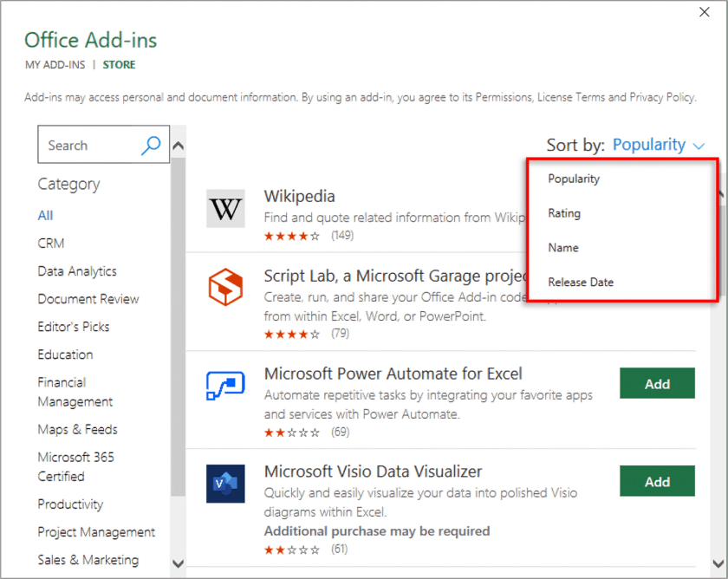
Task: Open Microsoft Power Automate for Excel title
Action: point(393,374)
